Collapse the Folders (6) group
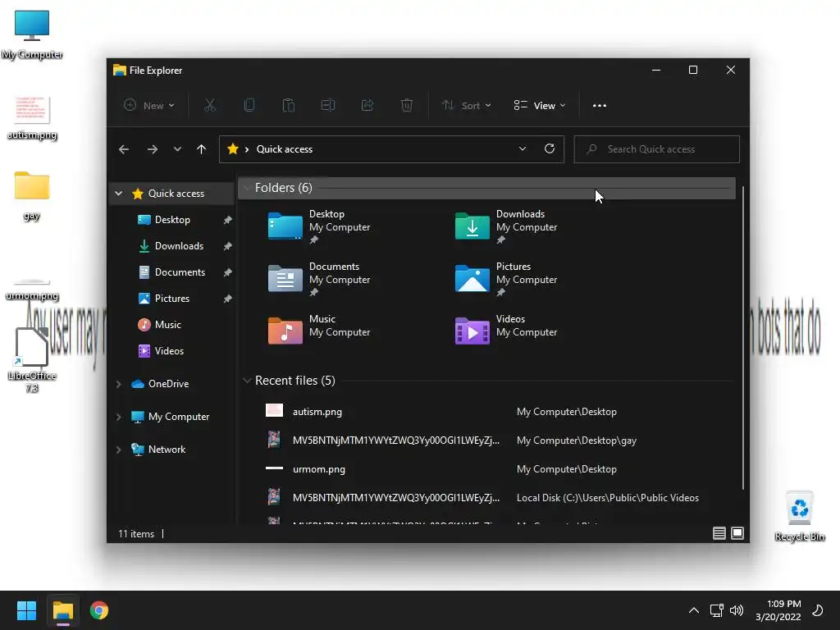This screenshot has width=840, height=630. click(x=247, y=188)
